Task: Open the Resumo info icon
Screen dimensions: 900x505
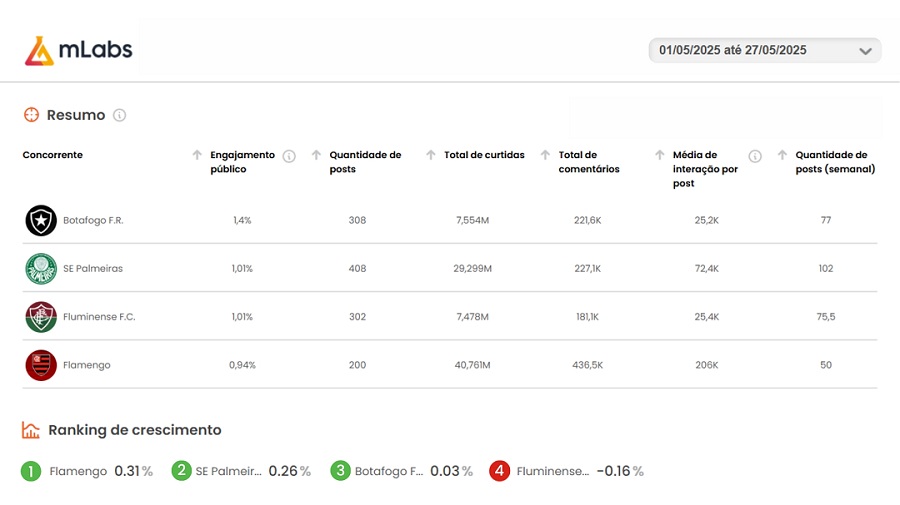Action: 119,115
